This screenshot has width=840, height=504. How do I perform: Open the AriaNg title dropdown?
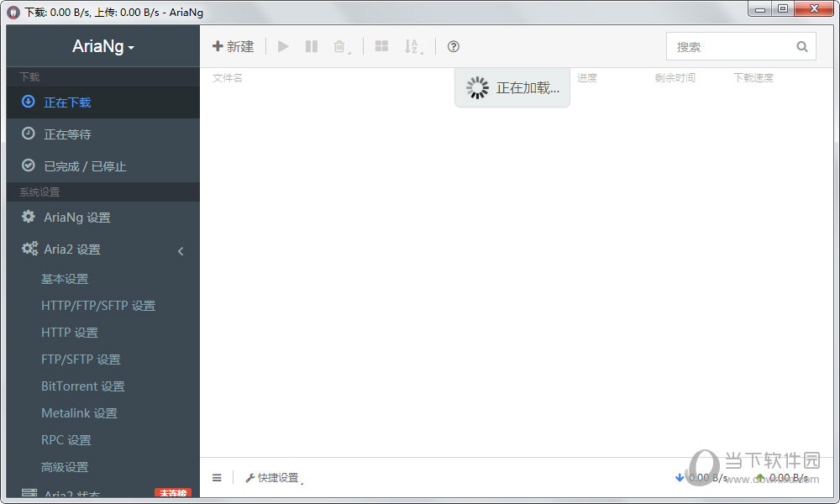tap(102, 46)
